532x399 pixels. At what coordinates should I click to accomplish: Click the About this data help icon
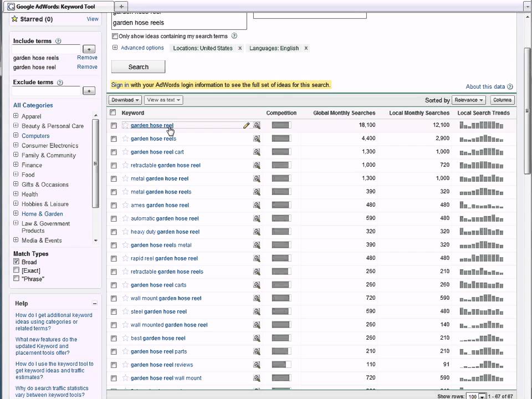tap(510, 87)
